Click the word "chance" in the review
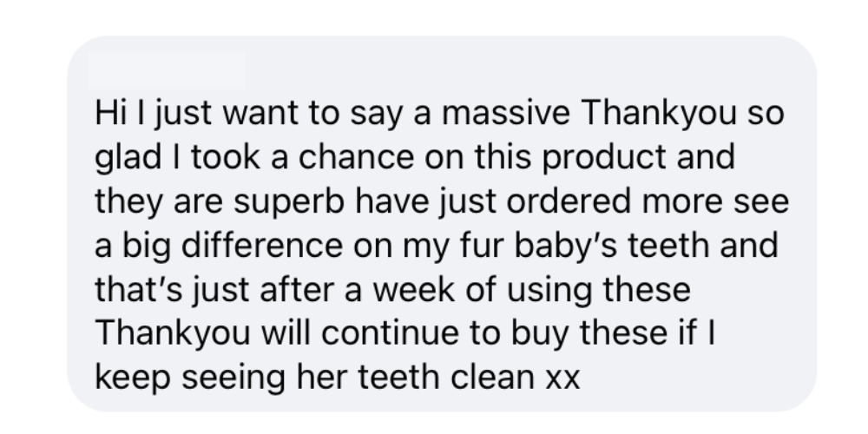 click(x=356, y=157)
